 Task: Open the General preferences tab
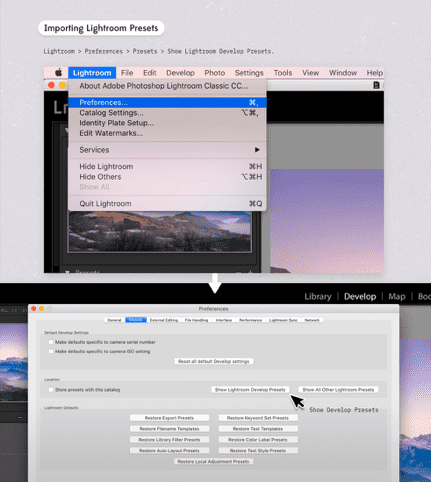pyautogui.click(x=114, y=320)
